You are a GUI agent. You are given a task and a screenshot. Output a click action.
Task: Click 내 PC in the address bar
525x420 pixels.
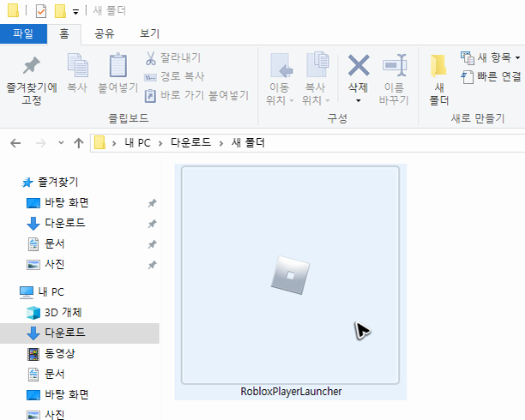(x=137, y=143)
